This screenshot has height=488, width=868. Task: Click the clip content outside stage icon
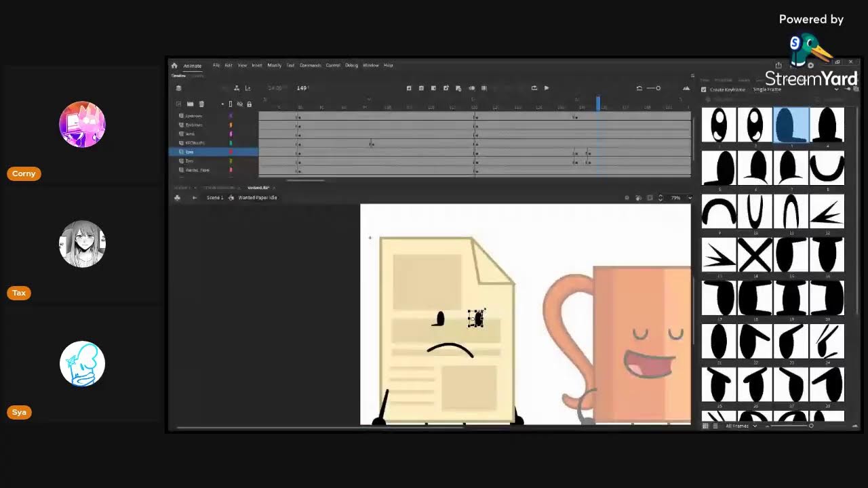[x=650, y=198]
